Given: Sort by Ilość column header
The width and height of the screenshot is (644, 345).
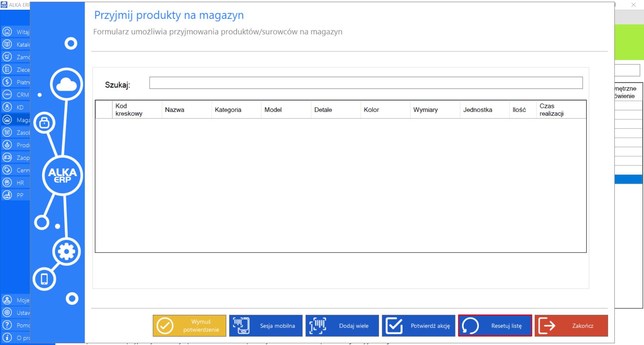Looking at the screenshot, I should [523, 110].
